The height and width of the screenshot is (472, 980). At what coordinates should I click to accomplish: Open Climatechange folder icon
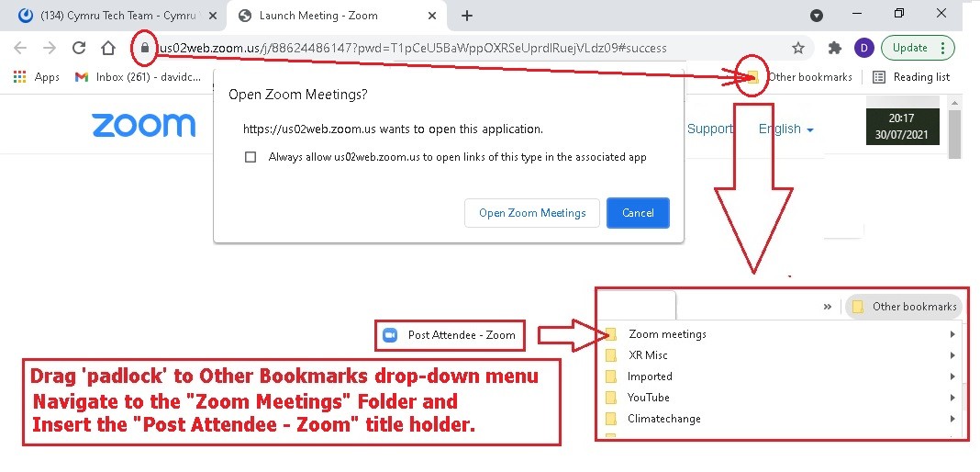click(611, 419)
